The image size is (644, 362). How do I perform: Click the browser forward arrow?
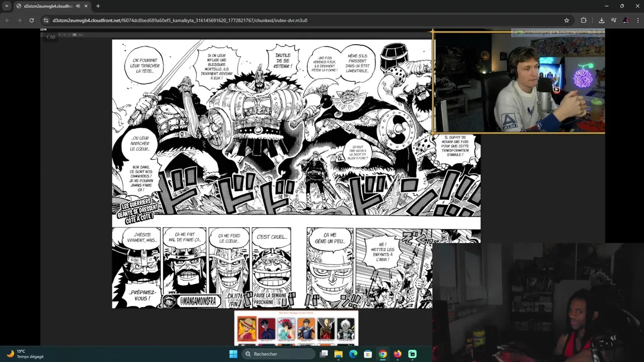[x=19, y=20]
